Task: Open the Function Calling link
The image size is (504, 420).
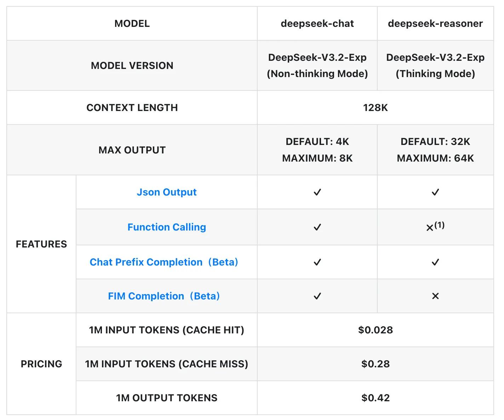Action: click(166, 227)
